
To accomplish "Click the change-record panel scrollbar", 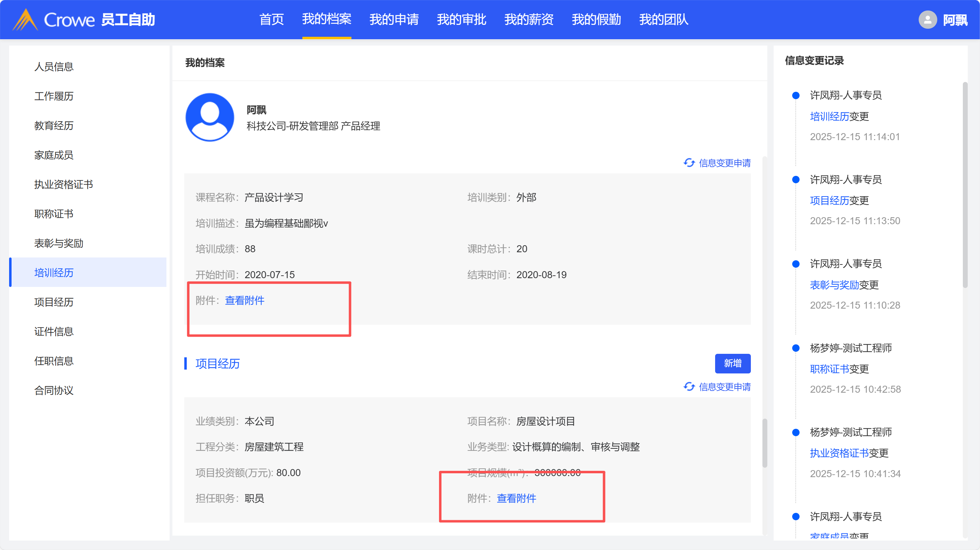I will tap(965, 185).
